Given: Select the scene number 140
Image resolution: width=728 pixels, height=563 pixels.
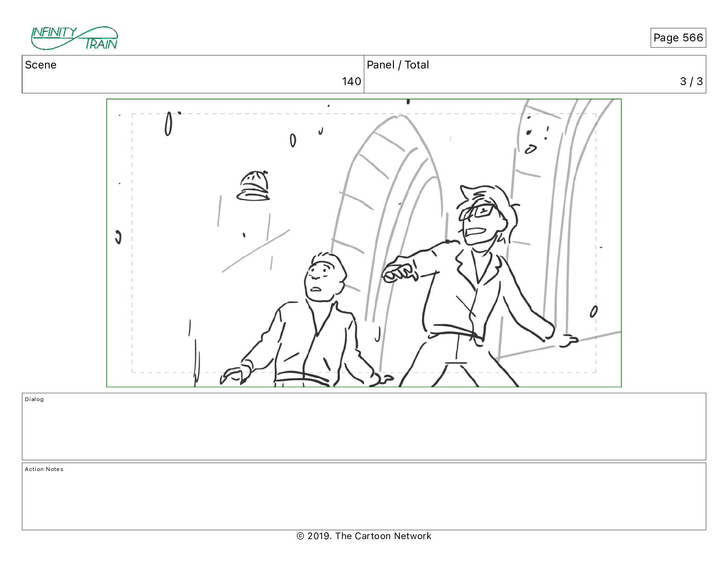Looking at the screenshot, I should pos(351,81).
